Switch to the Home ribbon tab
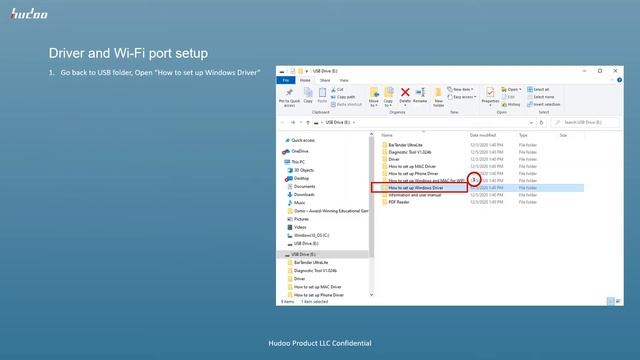Screen dimensions: 640x360 coord(305,80)
